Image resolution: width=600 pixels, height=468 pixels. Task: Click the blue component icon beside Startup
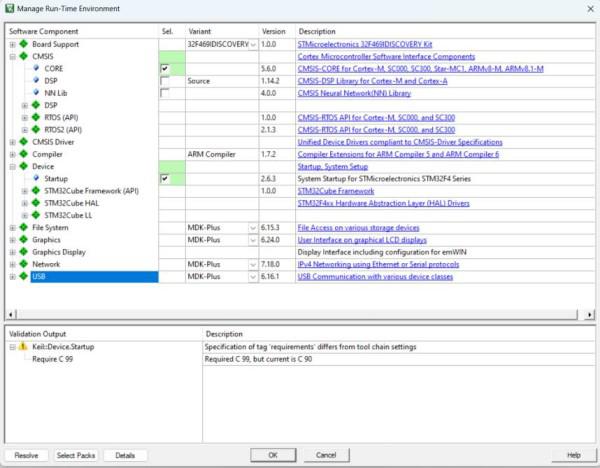36,178
